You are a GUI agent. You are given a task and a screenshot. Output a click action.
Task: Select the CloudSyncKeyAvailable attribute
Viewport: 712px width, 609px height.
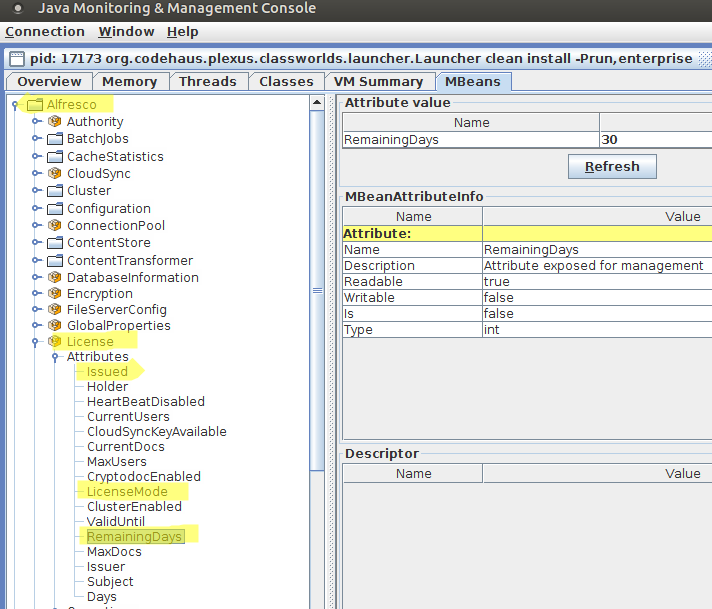coord(157,431)
